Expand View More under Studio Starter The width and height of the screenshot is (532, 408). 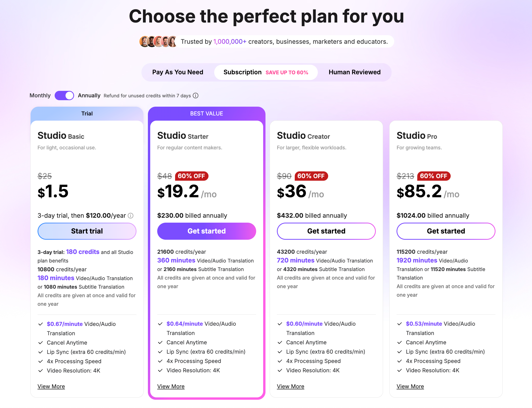(171, 387)
